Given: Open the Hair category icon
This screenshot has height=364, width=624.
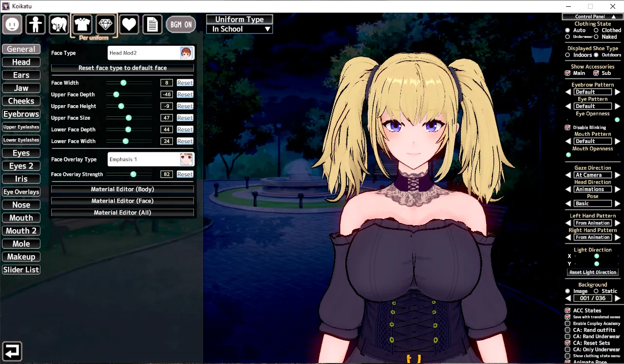Looking at the screenshot, I should click(58, 24).
